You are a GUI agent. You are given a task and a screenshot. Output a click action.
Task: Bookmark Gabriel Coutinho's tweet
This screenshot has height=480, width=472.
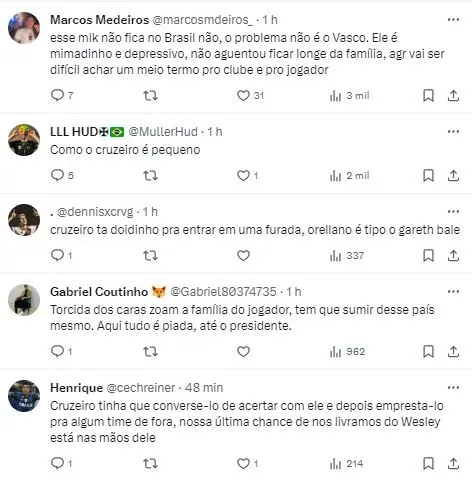[x=428, y=351]
